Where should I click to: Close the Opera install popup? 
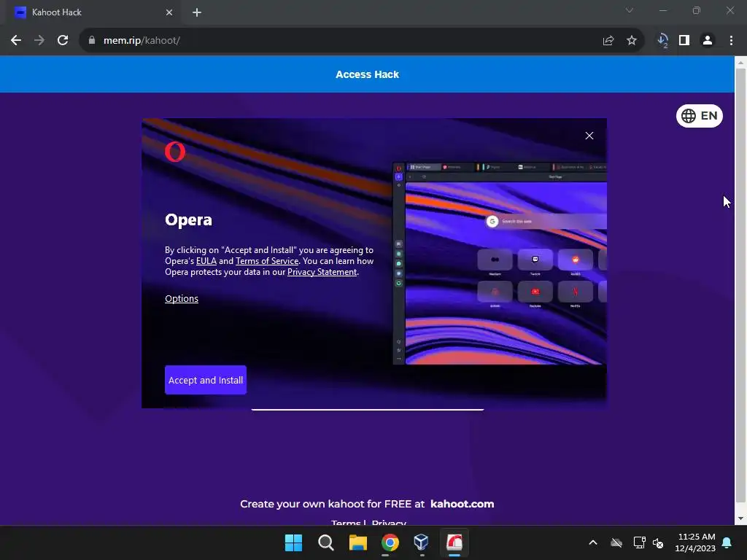click(589, 136)
